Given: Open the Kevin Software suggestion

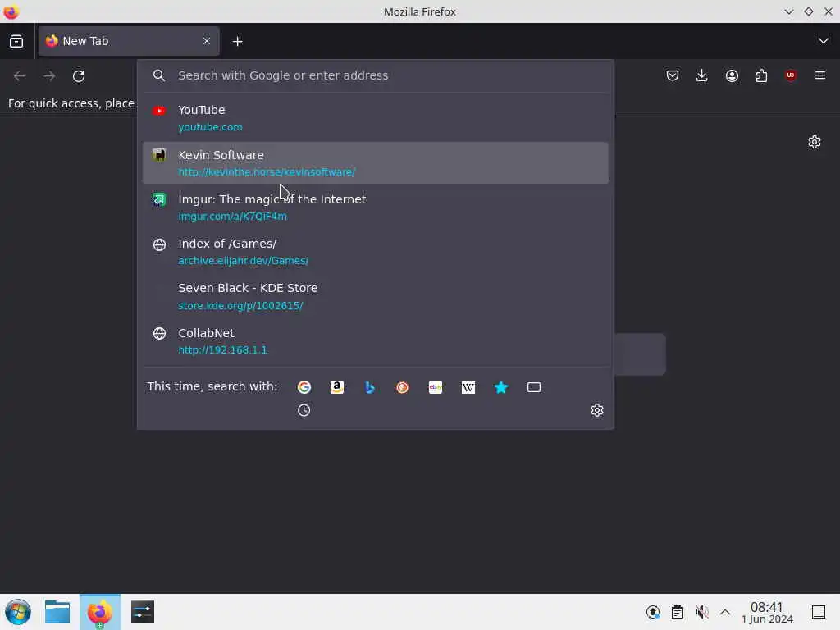Looking at the screenshot, I should click(x=375, y=163).
